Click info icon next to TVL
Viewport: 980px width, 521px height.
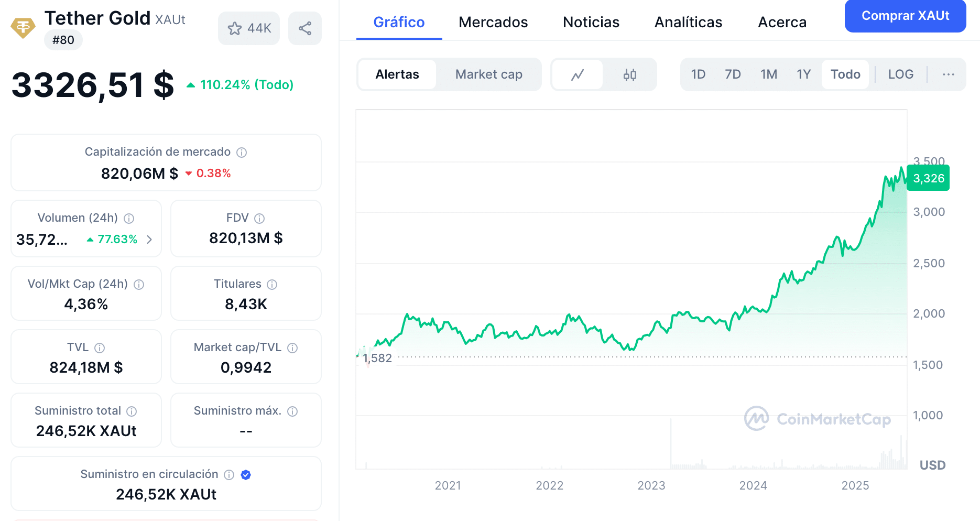[100, 348]
